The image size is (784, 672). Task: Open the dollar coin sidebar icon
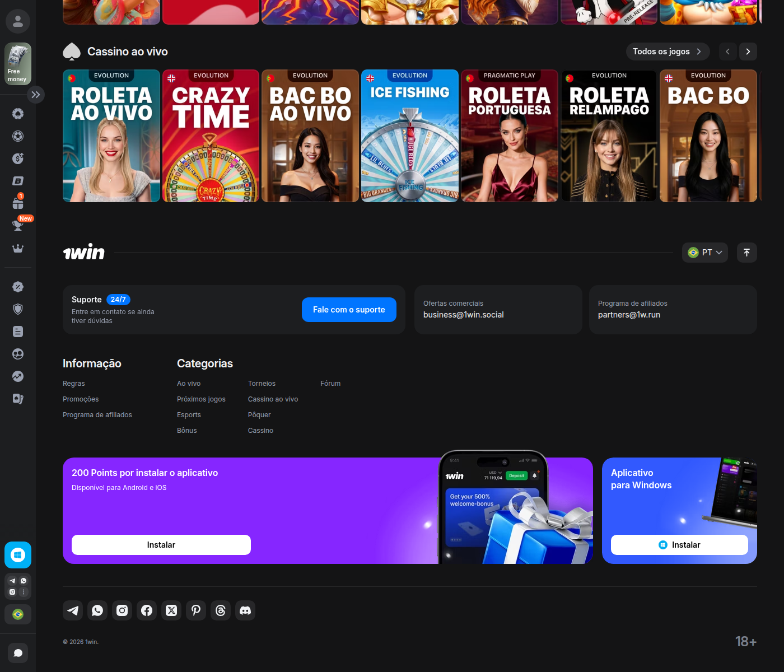(18, 158)
